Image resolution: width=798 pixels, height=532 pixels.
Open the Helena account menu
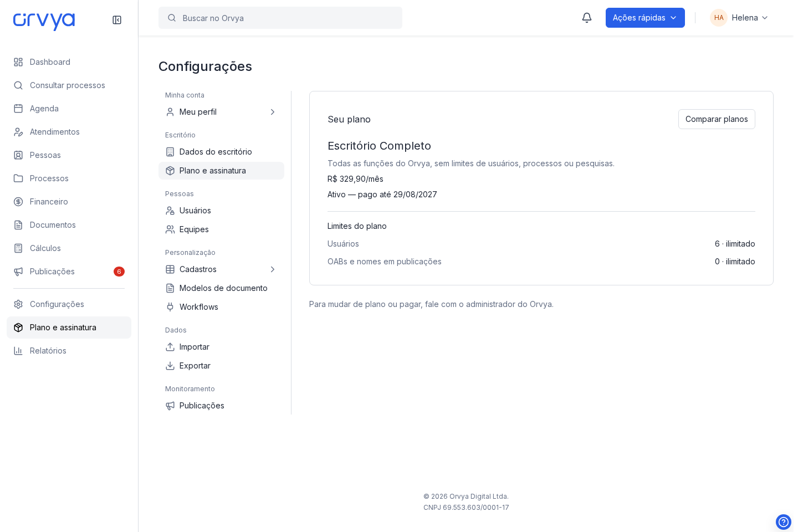coord(739,18)
